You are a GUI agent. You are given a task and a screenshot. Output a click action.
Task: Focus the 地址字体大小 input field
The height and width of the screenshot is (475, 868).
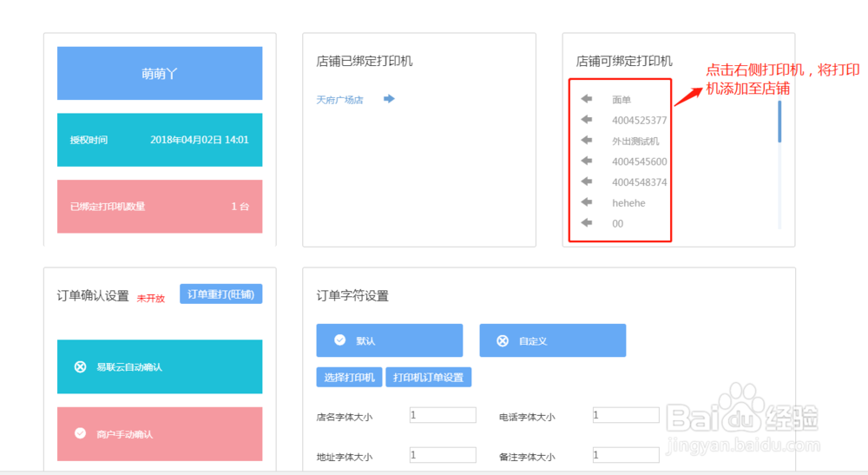pos(443,455)
